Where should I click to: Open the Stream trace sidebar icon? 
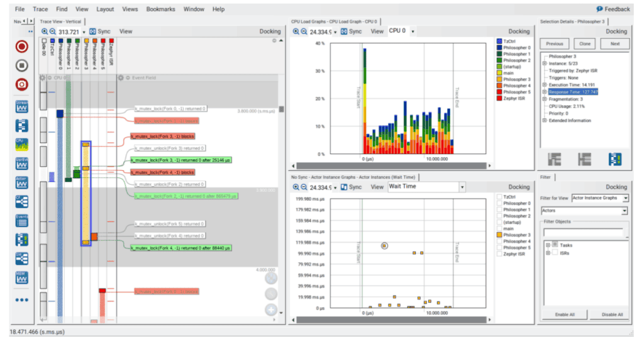point(22,106)
